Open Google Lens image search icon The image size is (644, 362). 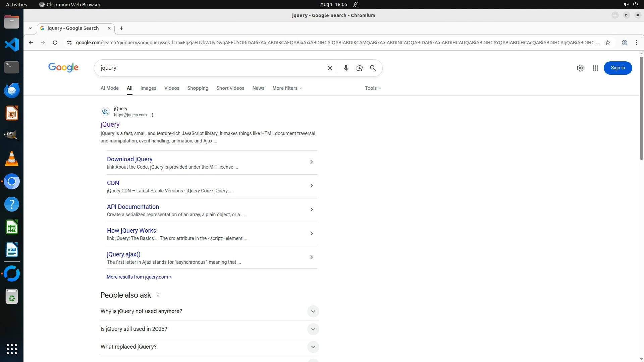pos(359,68)
